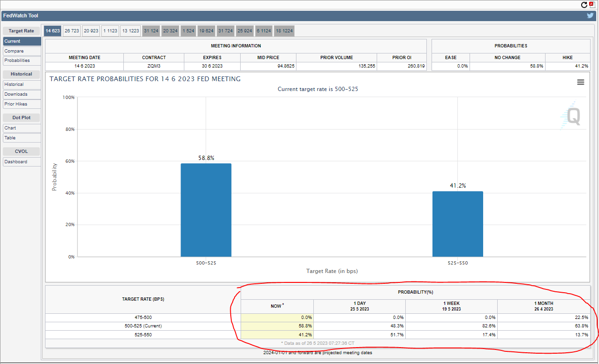Click the 82.6% one-week probability cell
599x364 pixels.
[x=451, y=326]
